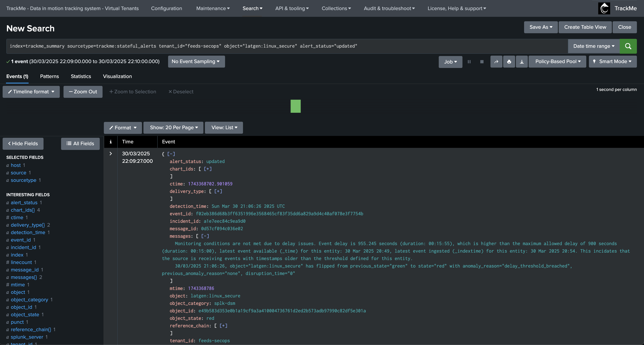
Task: Click Hide Fields button
Action: click(23, 144)
